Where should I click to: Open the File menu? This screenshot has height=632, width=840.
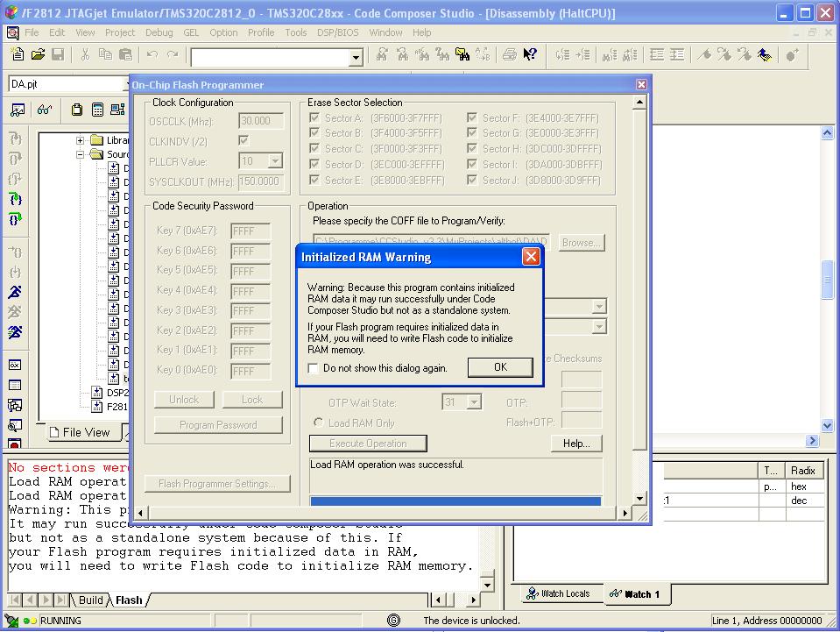pos(32,32)
